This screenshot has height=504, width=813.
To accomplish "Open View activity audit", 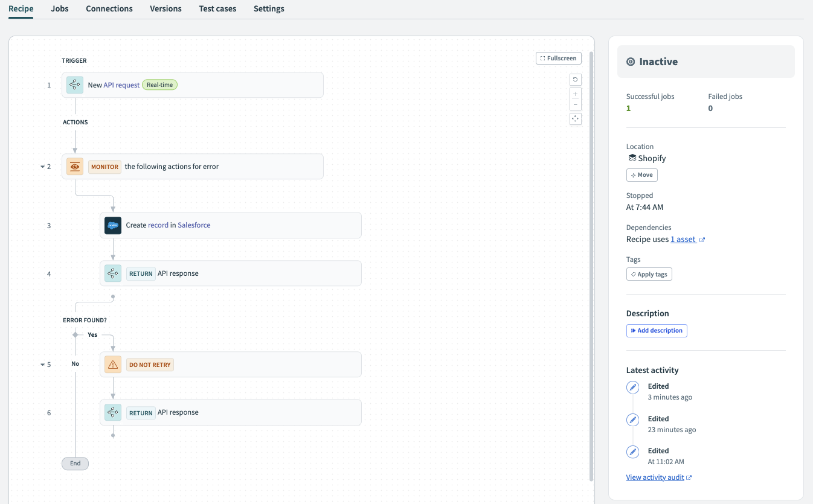I will tap(655, 477).
